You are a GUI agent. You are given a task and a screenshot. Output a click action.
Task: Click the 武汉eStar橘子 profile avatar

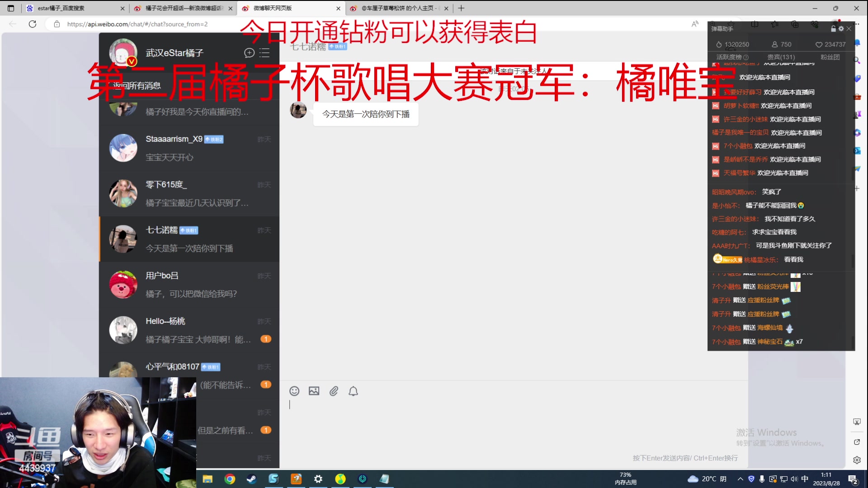tap(123, 52)
